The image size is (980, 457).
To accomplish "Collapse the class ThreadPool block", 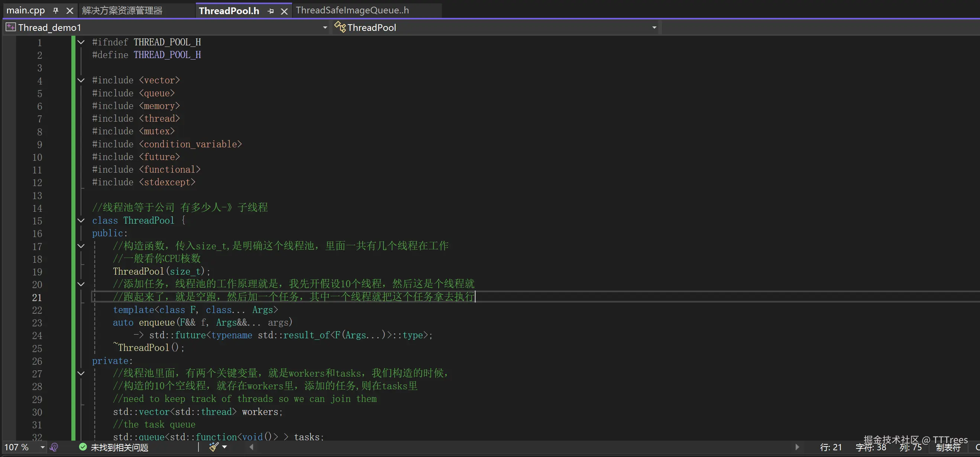I will pos(81,220).
